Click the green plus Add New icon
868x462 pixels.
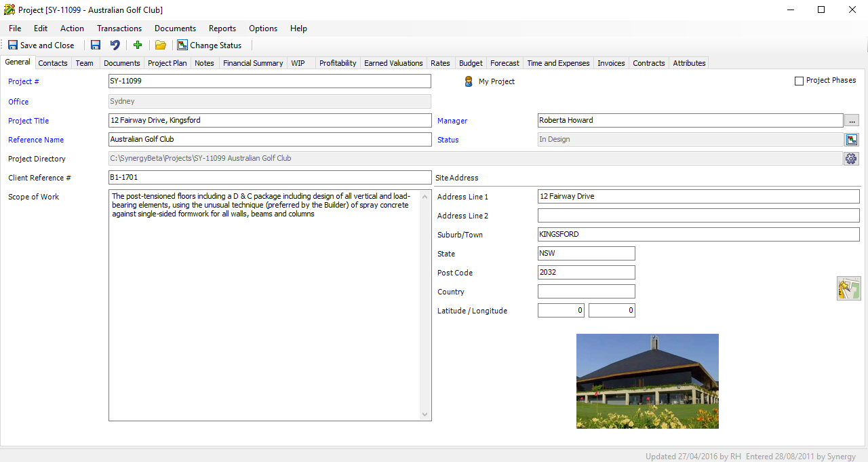point(138,45)
